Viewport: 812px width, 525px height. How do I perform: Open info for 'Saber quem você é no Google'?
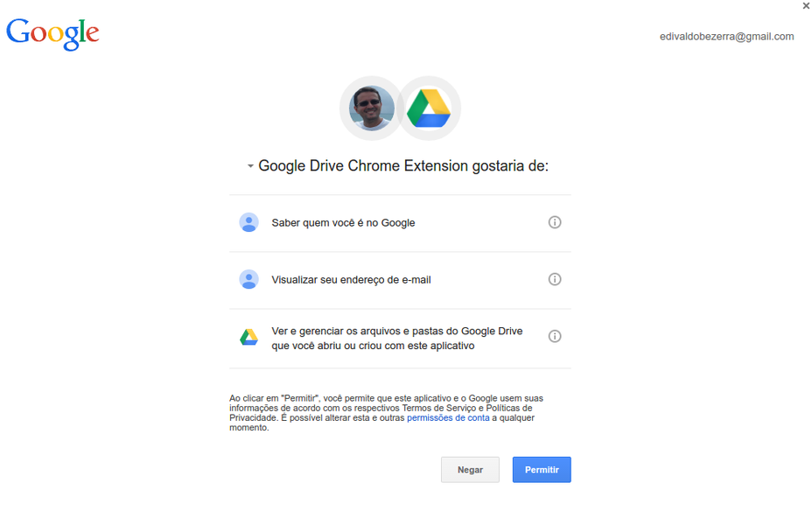pos(555,222)
